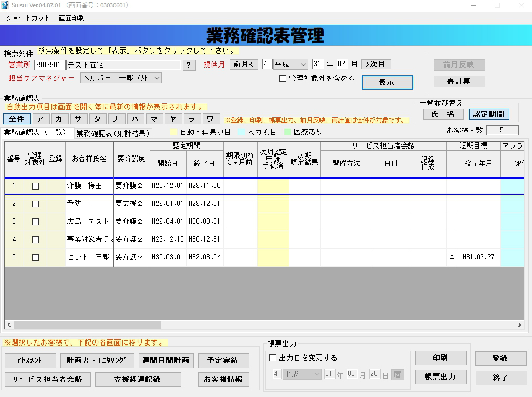The image size is (532, 397).
Task: Check 管理対象外 box for 介護 梅田
Action: pyautogui.click(x=35, y=186)
